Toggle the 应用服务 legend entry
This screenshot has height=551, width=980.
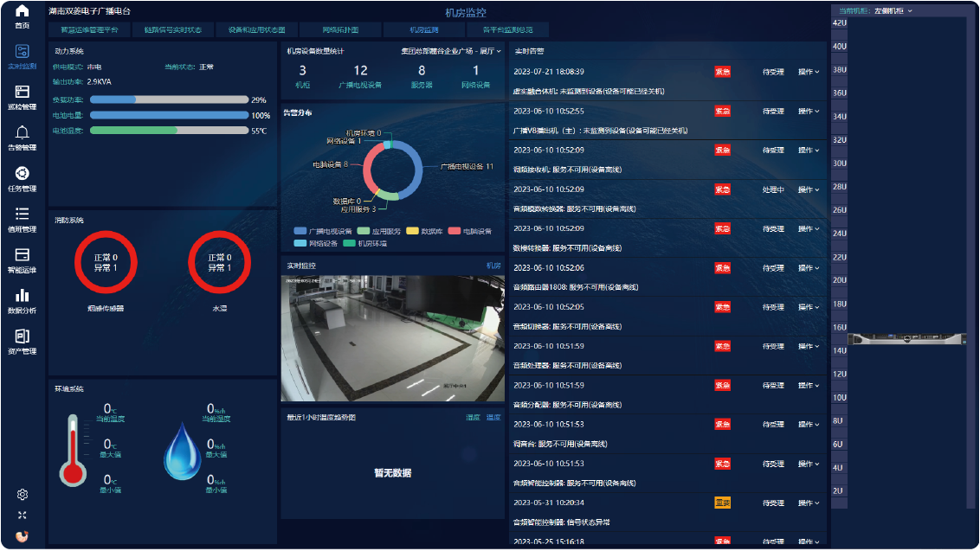pyautogui.click(x=378, y=231)
